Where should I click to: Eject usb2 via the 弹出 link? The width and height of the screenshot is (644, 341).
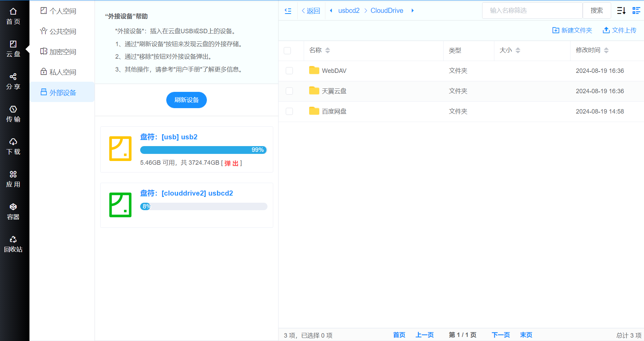tap(231, 163)
